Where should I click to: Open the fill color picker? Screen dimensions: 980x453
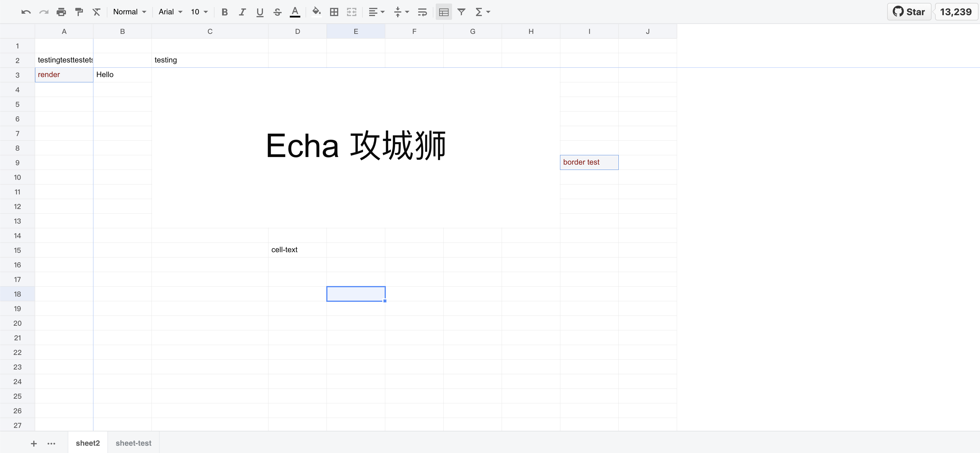316,12
